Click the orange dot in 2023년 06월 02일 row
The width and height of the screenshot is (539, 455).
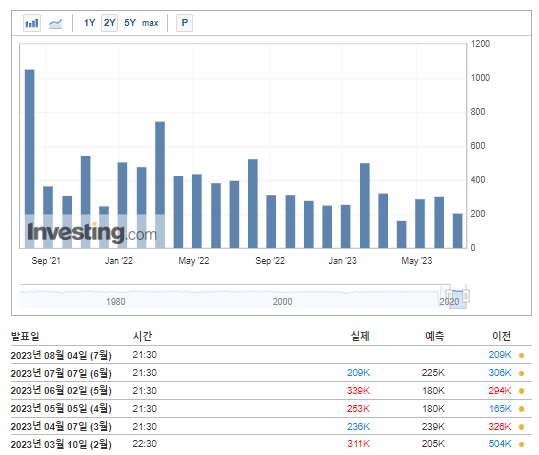pyautogui.click(x=521, y=391)
